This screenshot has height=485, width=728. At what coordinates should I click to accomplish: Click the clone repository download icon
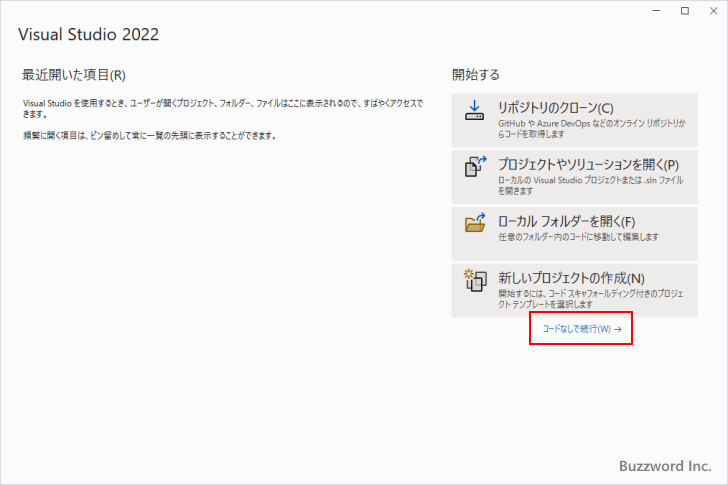[x=474, y=111]
